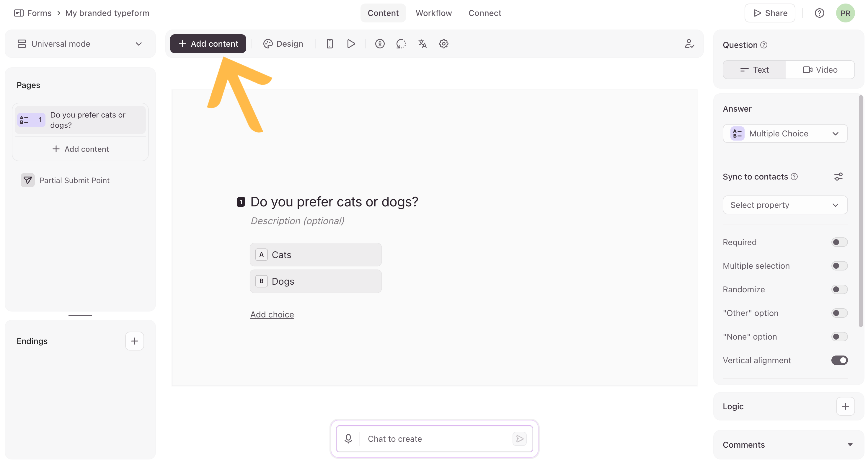This screenshot has height=463, width=868.
Task: Open Sync to contacts settings sliders
Action: tap(838, 177)
